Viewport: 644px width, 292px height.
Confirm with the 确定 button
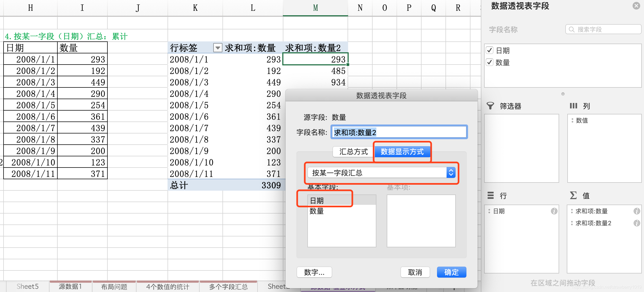[x=451, y=272]
